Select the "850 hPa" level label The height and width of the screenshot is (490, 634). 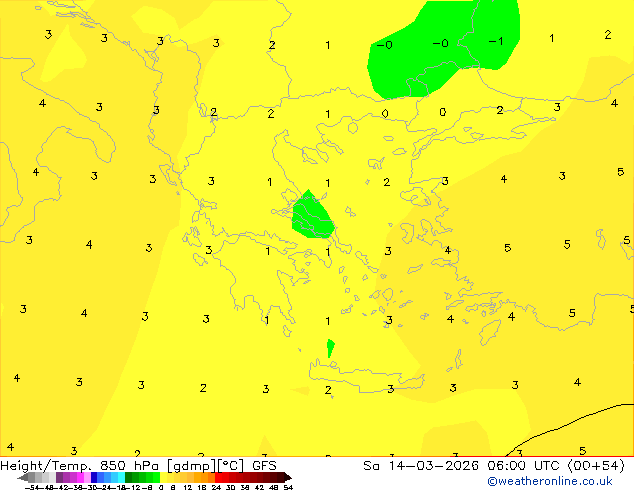tap(129, 466)
